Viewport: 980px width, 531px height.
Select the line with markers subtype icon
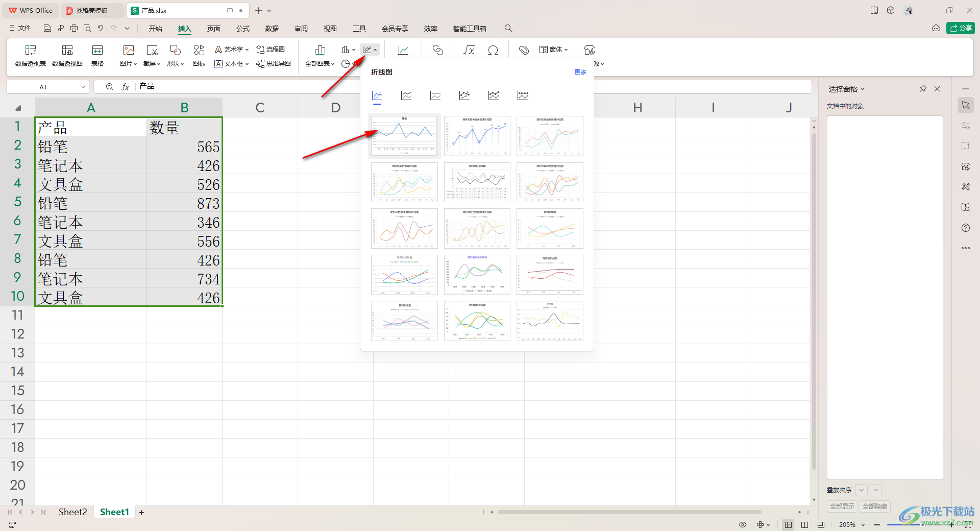pyautogui.click(x=464, y=95)
